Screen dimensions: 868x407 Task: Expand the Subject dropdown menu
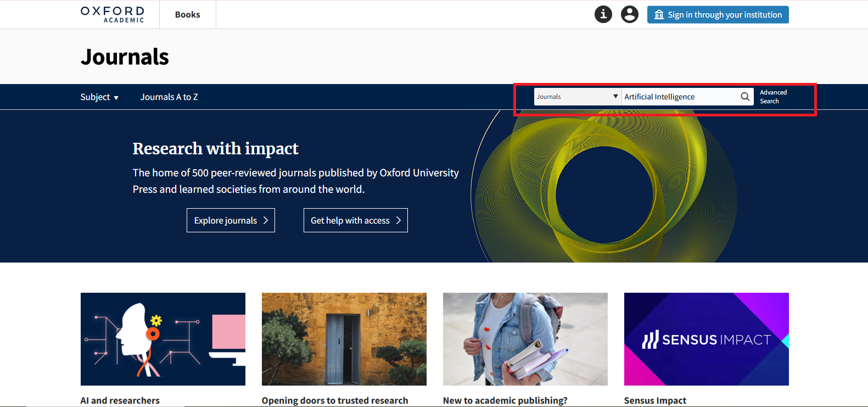pyautogui.click(x=99, y=97)
